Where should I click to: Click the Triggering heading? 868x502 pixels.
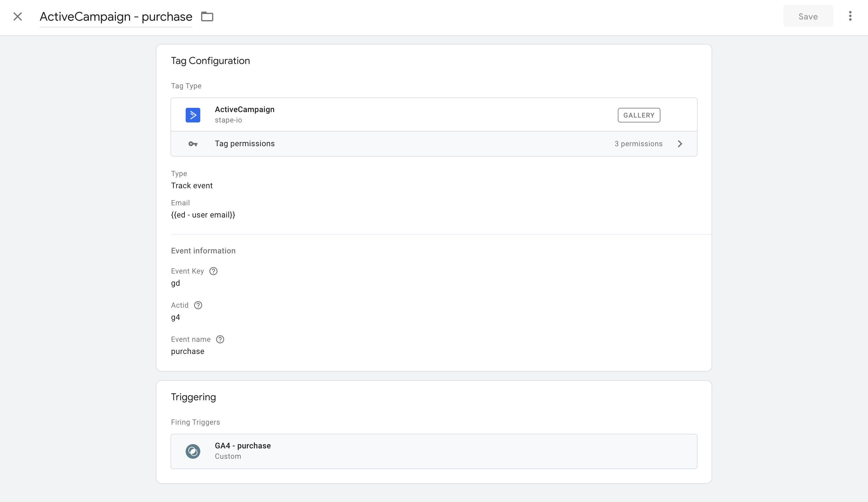coord(193,397)
